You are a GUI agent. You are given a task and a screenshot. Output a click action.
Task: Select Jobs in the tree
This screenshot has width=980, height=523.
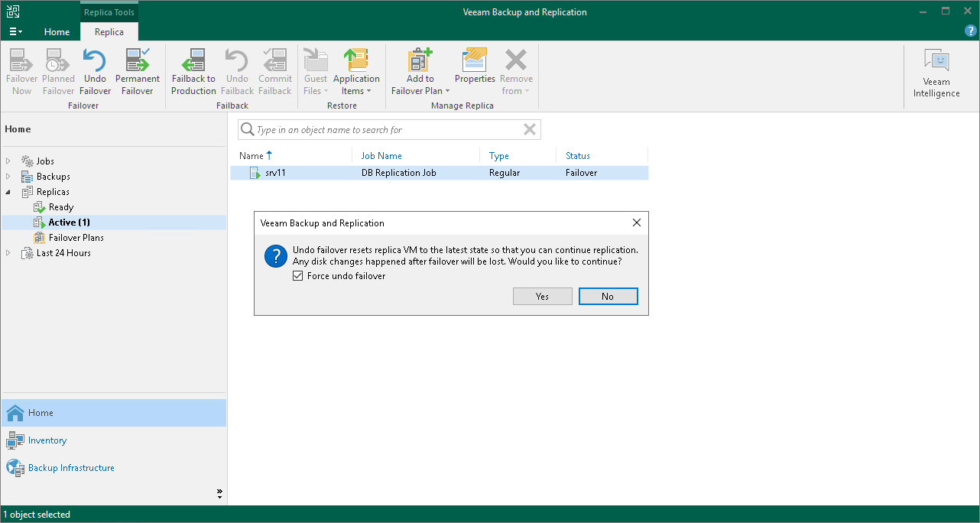coord(45,161)
